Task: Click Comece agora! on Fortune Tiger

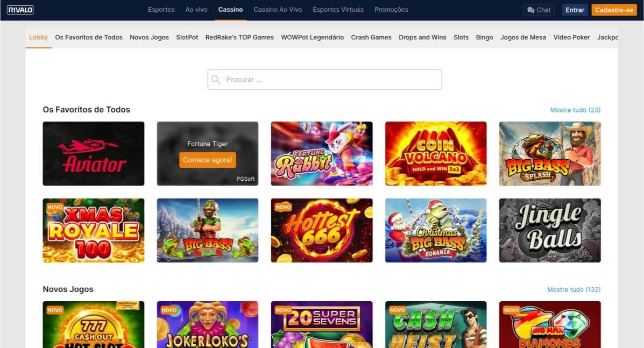Action: 208,160
